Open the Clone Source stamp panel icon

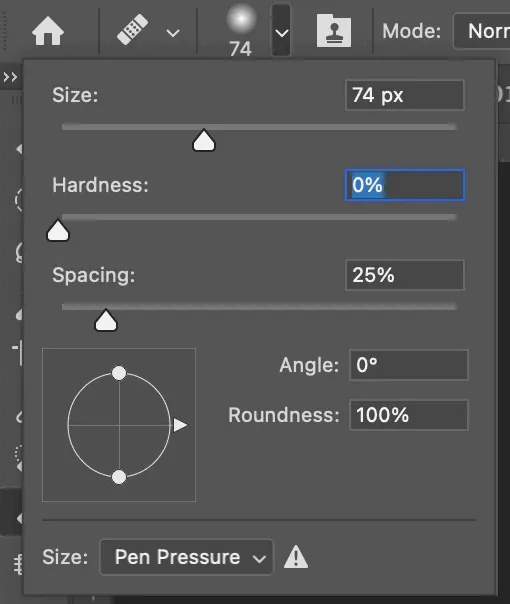(x=334, y=31)
